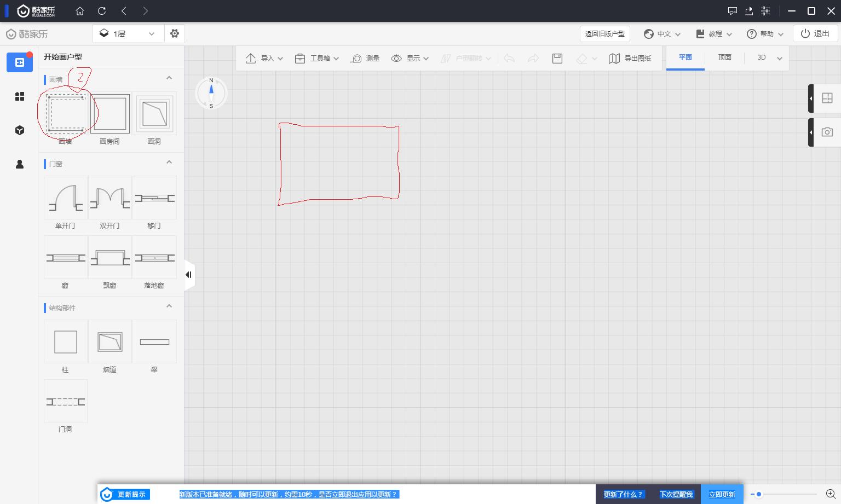
Task: Click the 立即更新 update now button
Action: coord(722,494)
